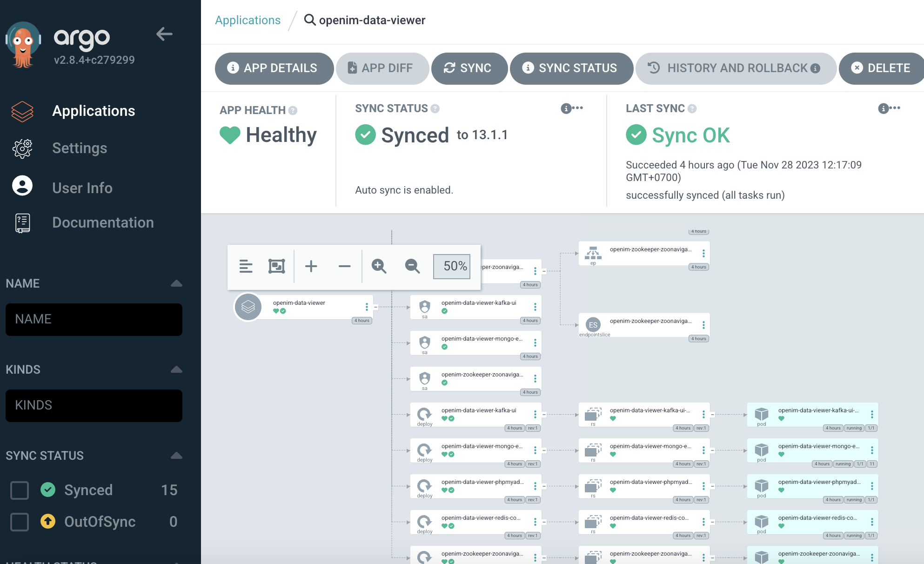Open kebab menu on openim-data-viewer root node
Image resolution: width=924 pixels, height=564 pixels.
point(367,307)
